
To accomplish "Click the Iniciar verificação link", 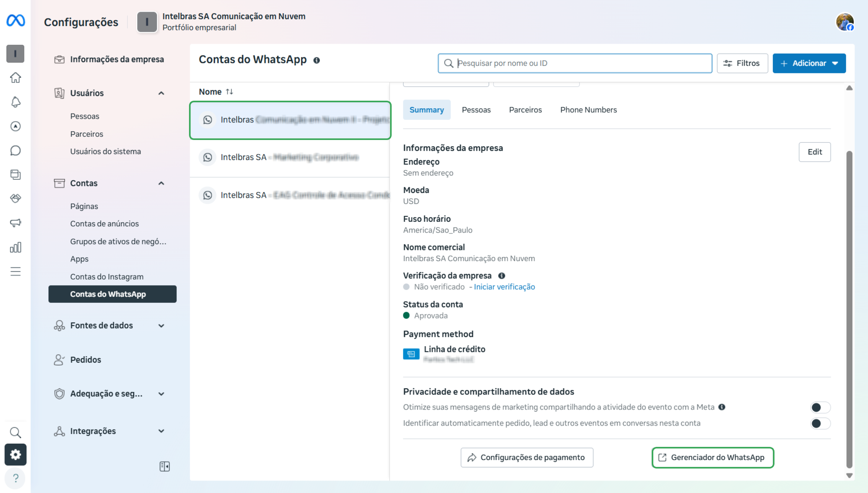I will click(x=504, y=287).
